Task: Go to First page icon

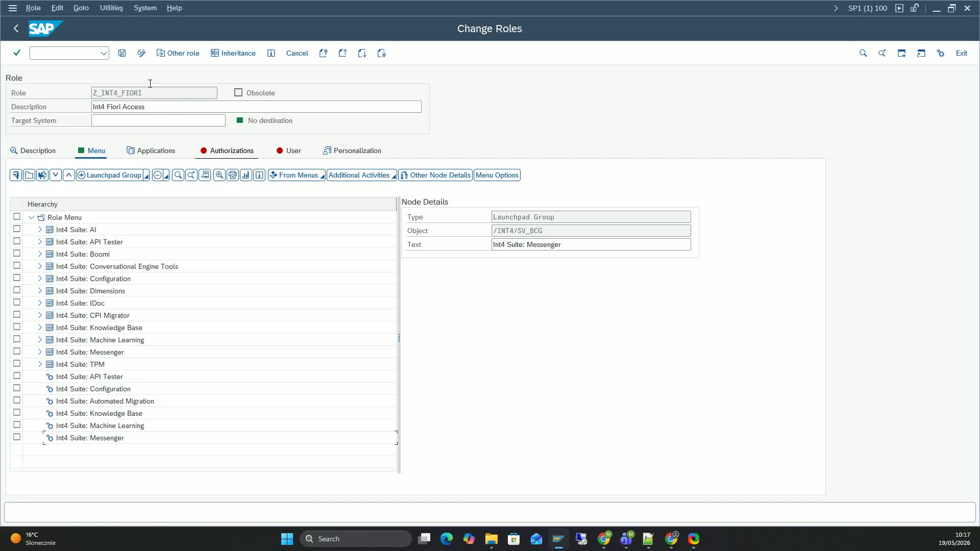Action: coord(323,53)
